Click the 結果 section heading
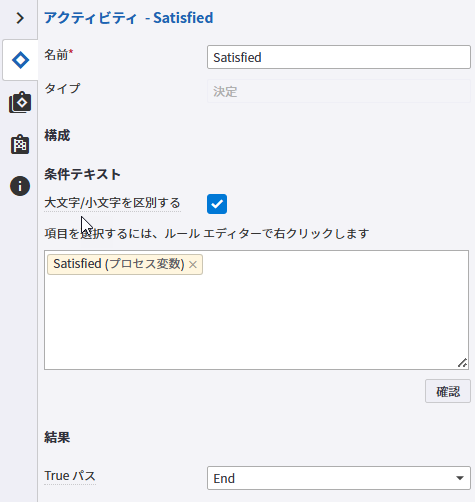 pyautogui.click(x=57, y=437)
